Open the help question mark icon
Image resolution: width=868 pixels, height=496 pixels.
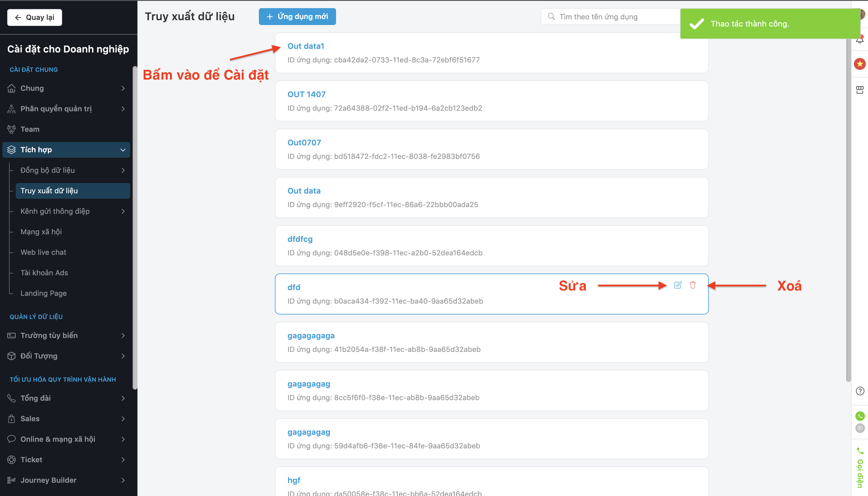pyautogui.click(x=860, y=391)
